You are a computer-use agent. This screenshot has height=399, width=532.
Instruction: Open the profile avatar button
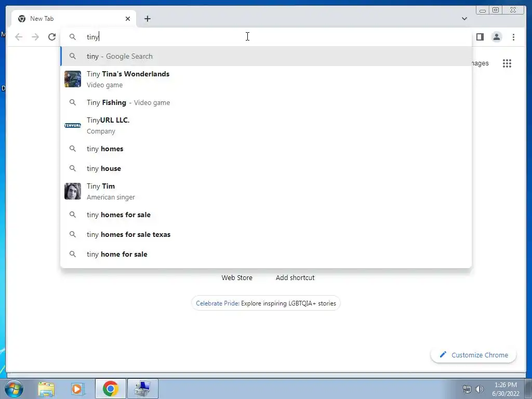(x=496, y=37)
